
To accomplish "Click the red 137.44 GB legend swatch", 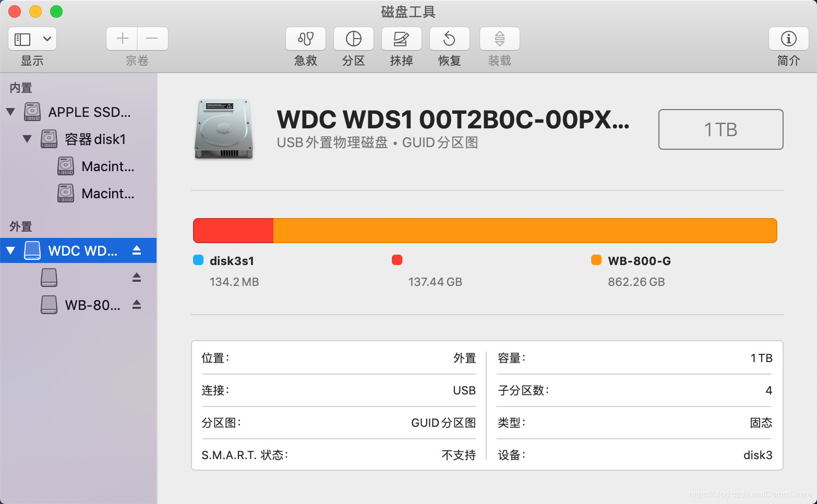I will pyautogui.click(x=397, y=260).
